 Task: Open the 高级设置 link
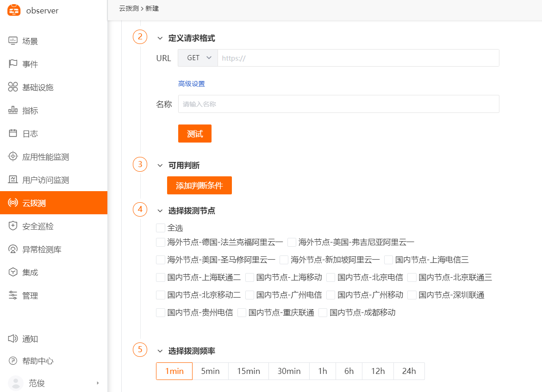(x=192, y=84)
